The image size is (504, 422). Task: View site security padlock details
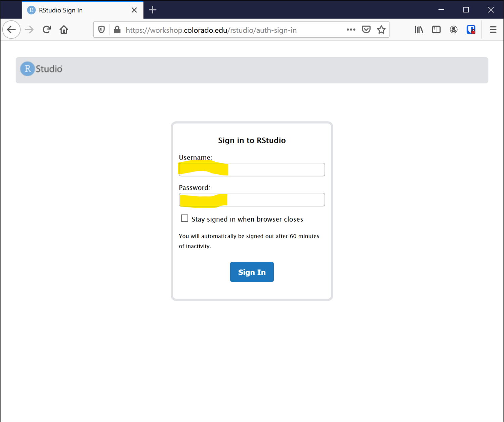click(117, 30)
